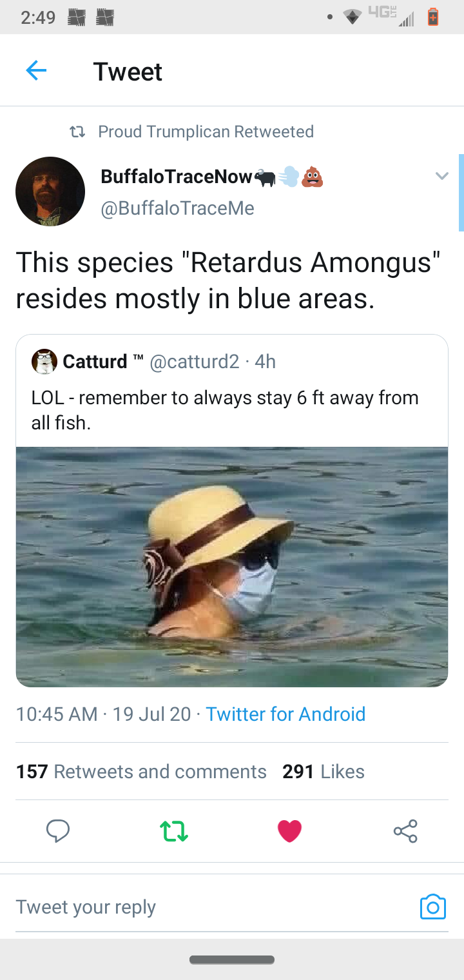
Task: Open Twitter for Android link
Action: click(x=285, y=714)
